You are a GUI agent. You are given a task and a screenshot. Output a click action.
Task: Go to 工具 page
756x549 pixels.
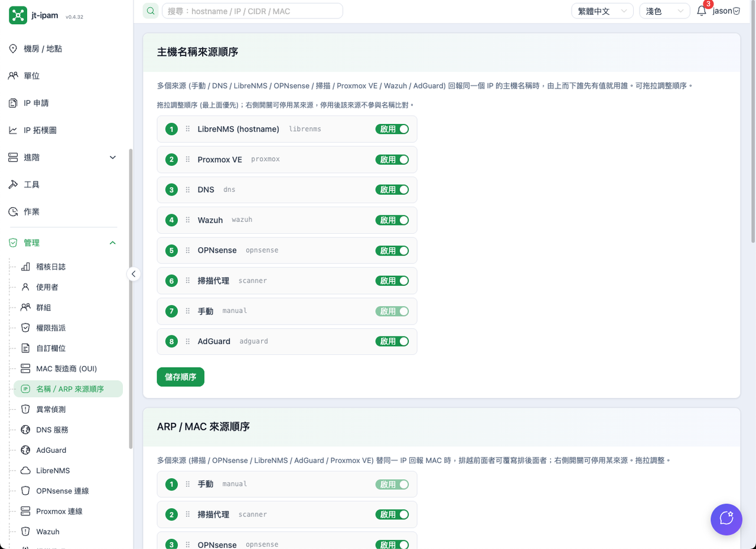coord(63,184)
